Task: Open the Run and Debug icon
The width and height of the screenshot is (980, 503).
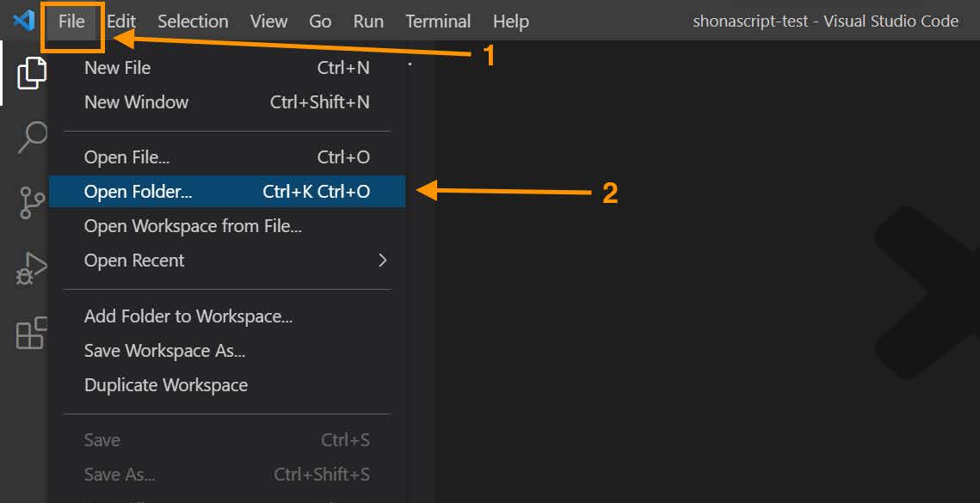Action: coord(32,268)
